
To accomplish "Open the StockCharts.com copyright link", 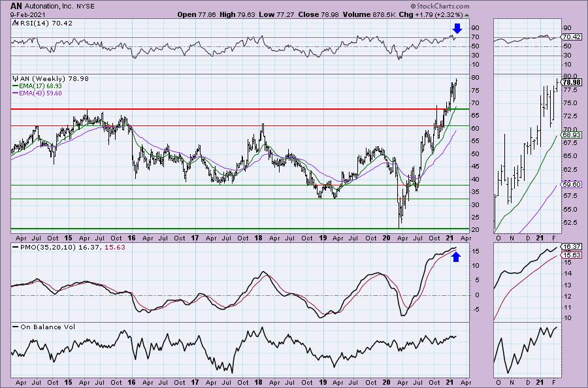I will 440,6.
